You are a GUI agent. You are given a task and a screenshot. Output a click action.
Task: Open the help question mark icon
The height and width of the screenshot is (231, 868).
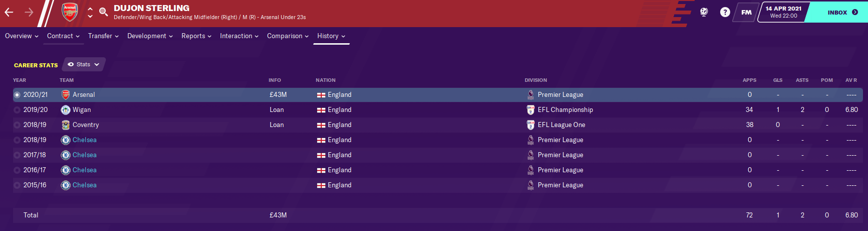[x=725, y=12]
